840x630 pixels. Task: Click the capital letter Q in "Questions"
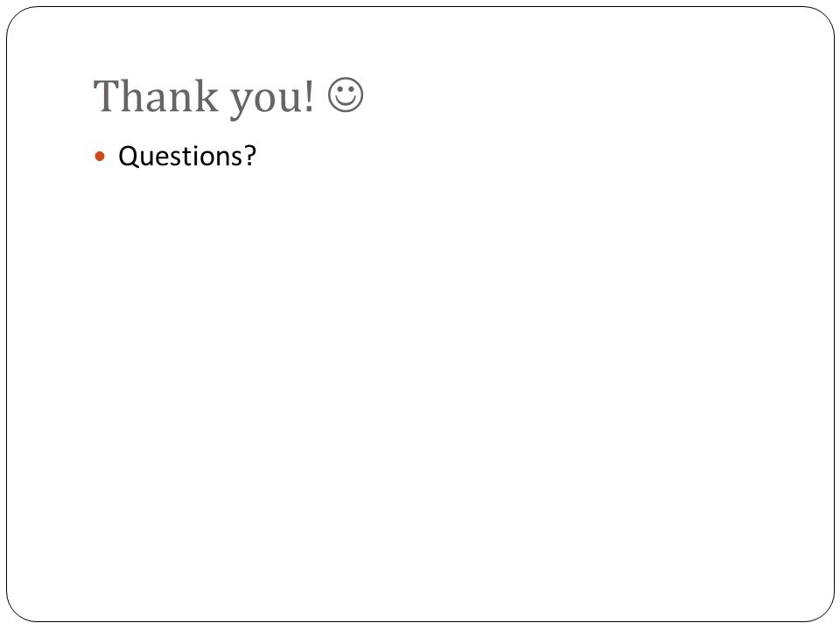pyautogui.click(x=129, y=157)
